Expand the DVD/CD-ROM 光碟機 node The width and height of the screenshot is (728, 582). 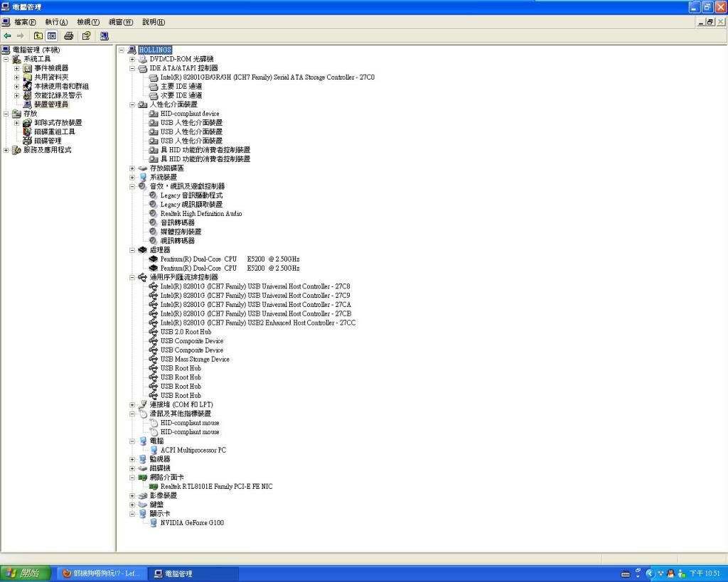tap(132, 59)
